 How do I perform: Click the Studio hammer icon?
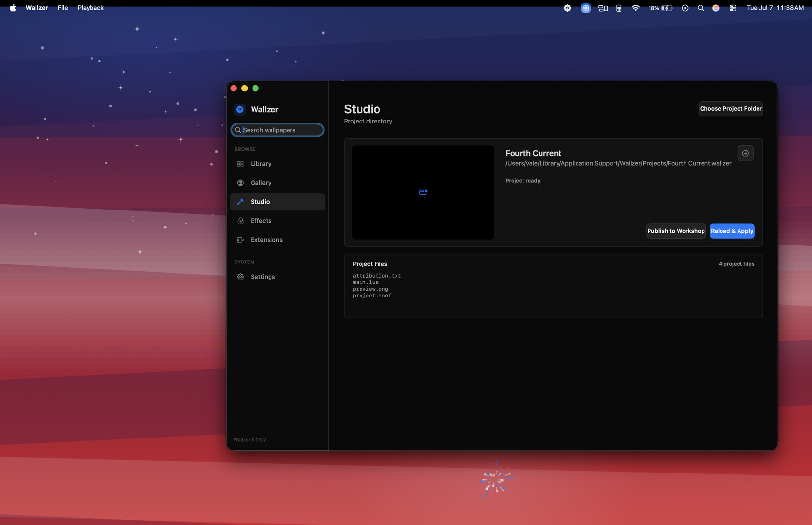click(240, 202)
